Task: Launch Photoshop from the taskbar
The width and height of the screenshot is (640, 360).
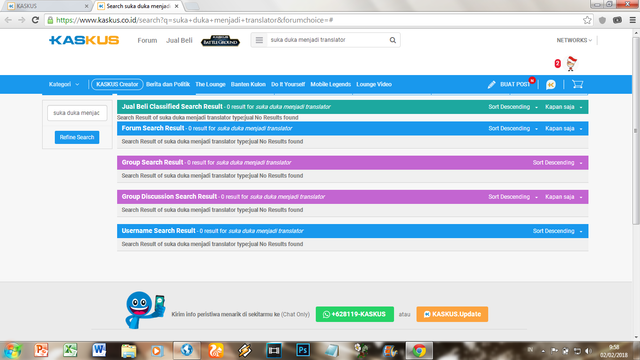Action: pos(303,350)
